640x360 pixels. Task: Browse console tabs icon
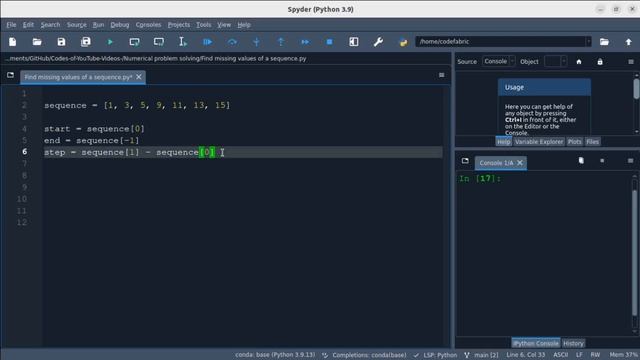465,161
